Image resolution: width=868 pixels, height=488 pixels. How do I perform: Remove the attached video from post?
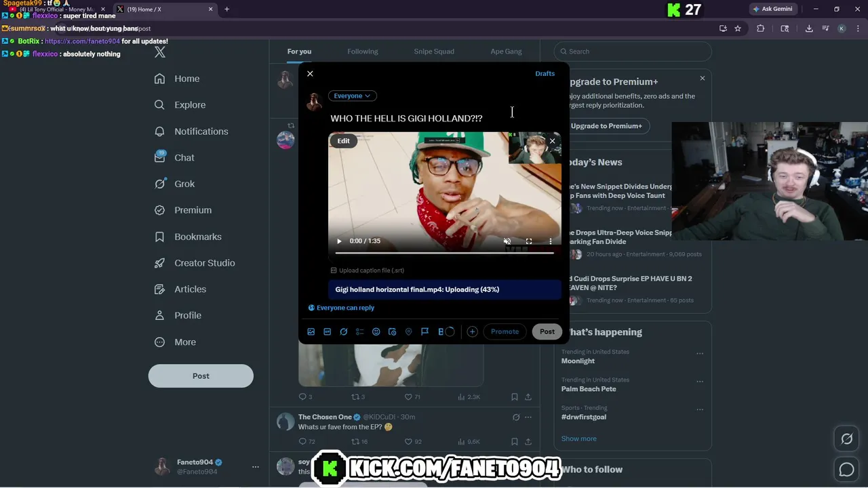coord(552,141)
